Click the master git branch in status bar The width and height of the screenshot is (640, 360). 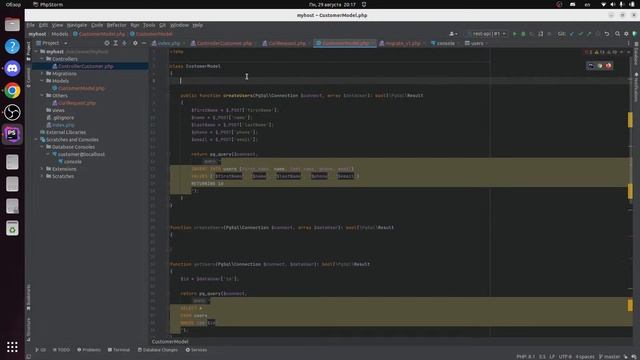pos(609,357)
